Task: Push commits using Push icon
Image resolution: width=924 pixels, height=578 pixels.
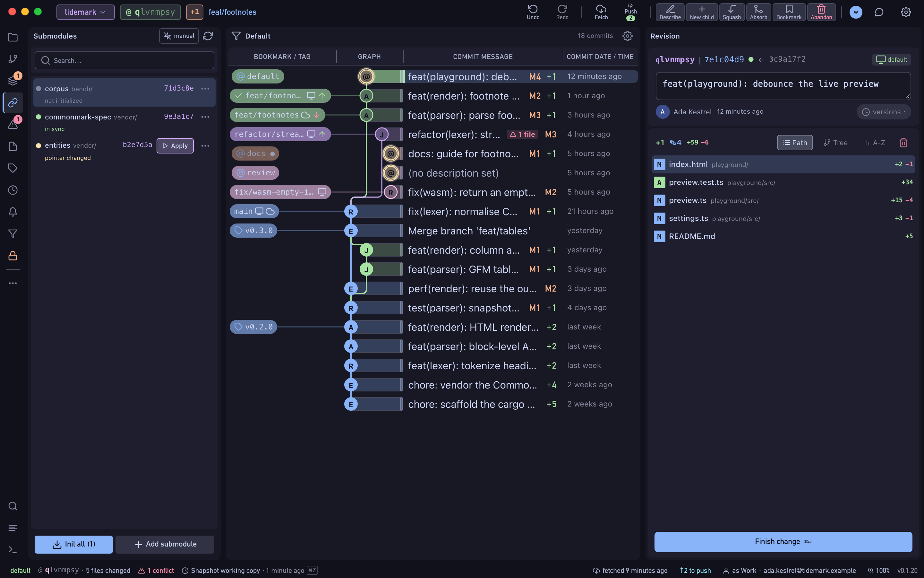Action: (630, 12)
